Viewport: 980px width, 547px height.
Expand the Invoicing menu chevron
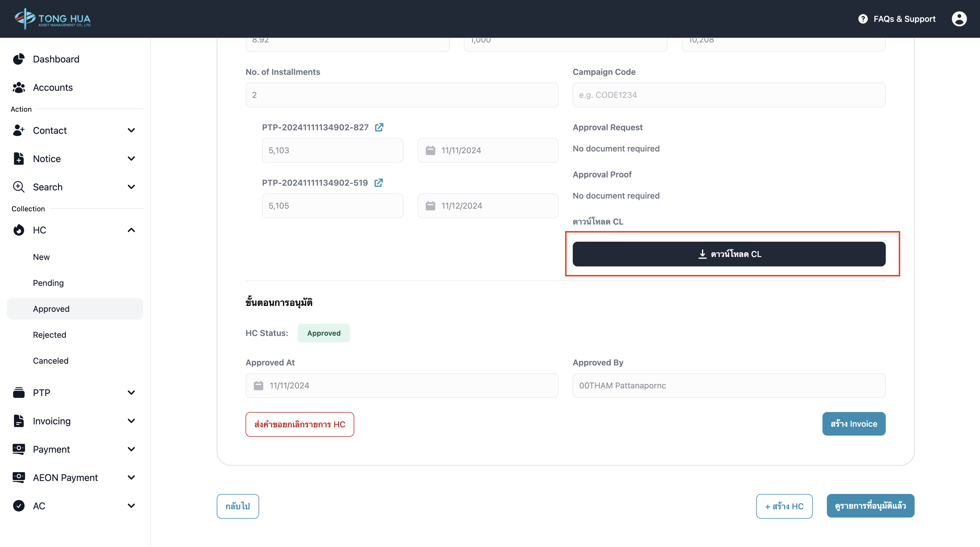(x=131, y=421)
